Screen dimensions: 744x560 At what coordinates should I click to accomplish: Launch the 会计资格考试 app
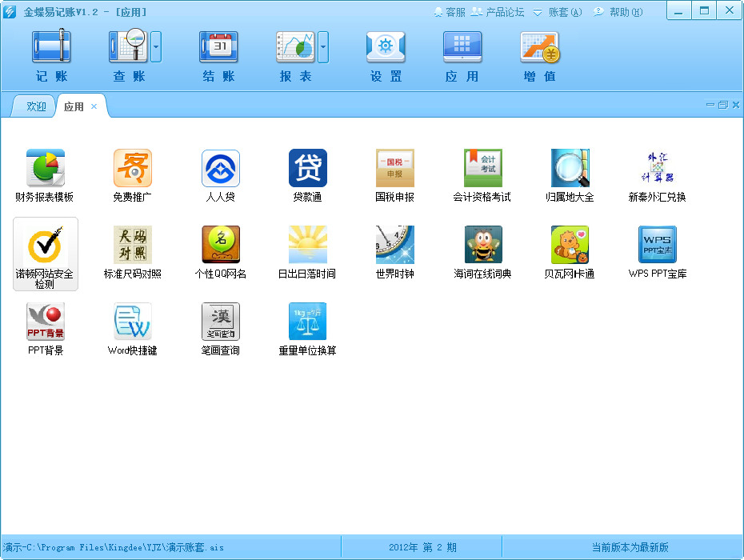[x=482, y=175]
